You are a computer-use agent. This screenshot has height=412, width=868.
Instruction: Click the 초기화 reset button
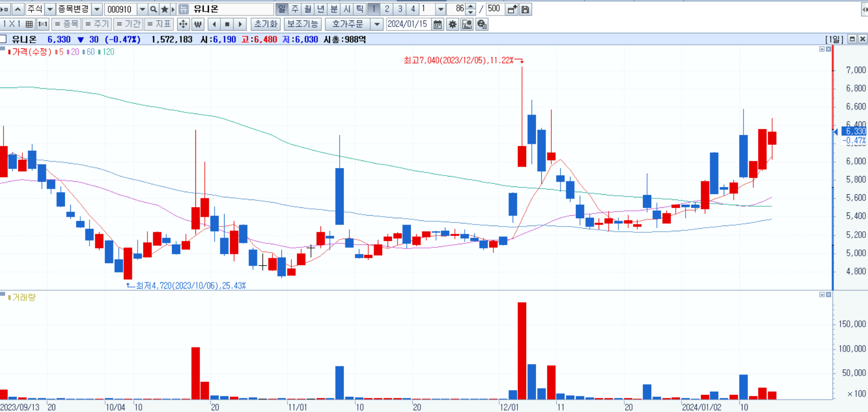266,24
